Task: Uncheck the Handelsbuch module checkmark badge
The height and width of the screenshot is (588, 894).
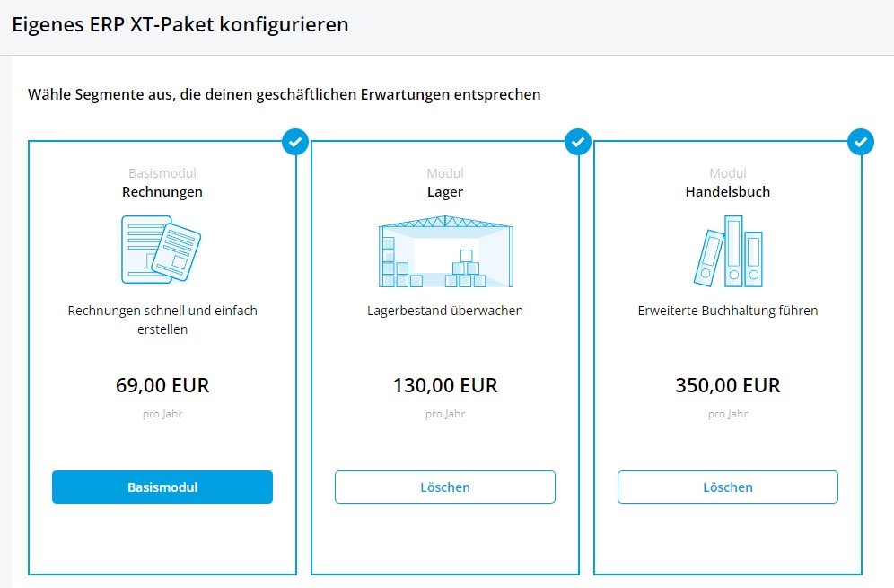Action: tap(861, 142)
